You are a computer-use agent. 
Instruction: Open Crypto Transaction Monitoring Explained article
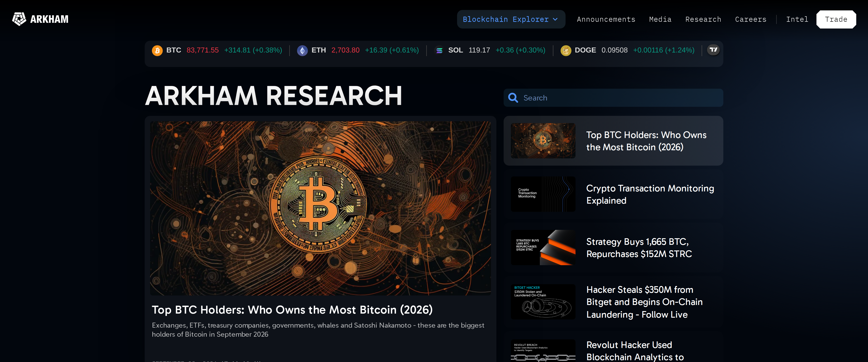coord(650,194)
